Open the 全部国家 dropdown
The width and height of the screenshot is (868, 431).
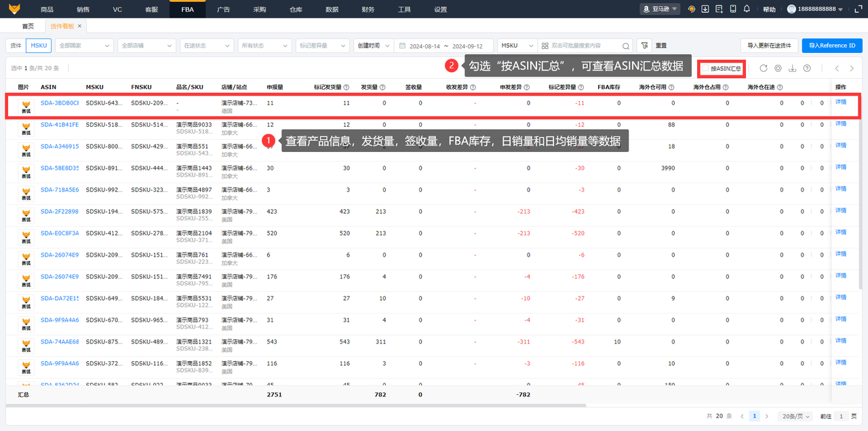[83, 45]
